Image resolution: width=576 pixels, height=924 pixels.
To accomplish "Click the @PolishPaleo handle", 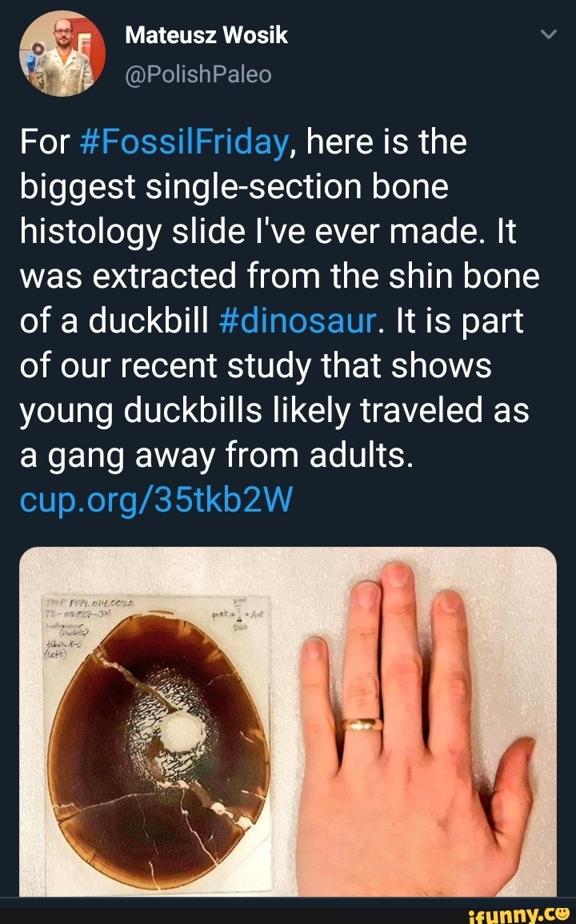I will (198, 74).
